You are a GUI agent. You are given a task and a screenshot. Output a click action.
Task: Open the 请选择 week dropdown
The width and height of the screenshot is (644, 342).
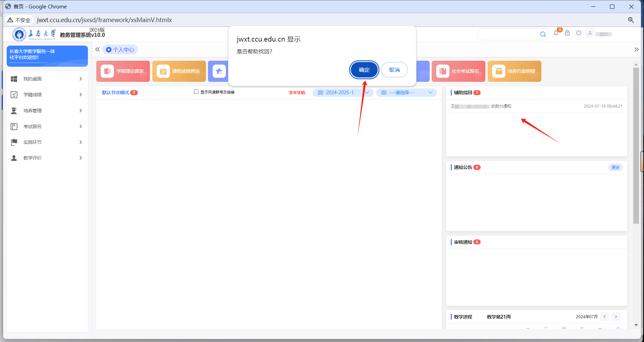(x=406, y=93)
